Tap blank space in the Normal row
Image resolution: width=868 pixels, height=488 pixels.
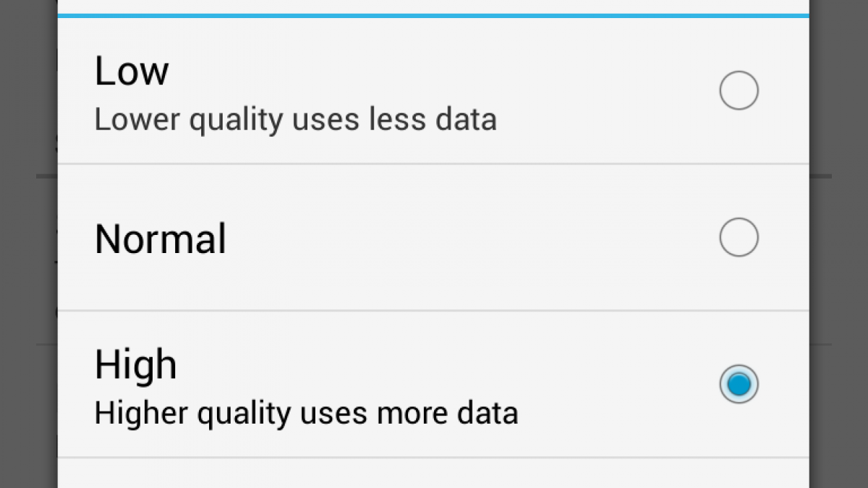470,239
